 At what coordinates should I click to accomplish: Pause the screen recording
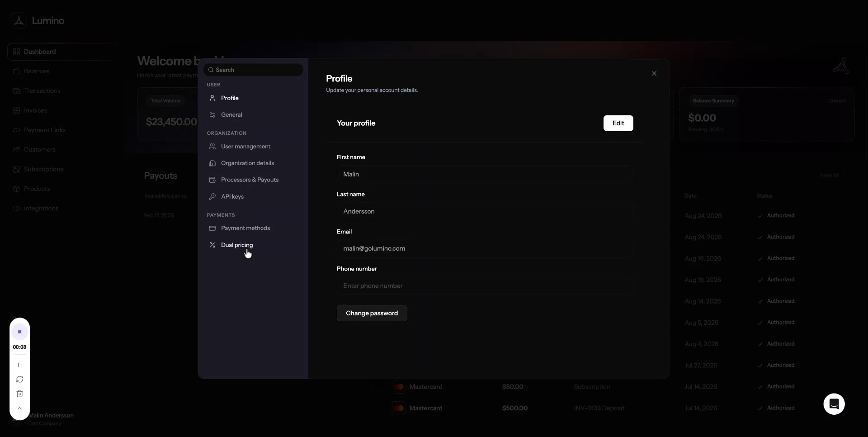click(19, 365)
